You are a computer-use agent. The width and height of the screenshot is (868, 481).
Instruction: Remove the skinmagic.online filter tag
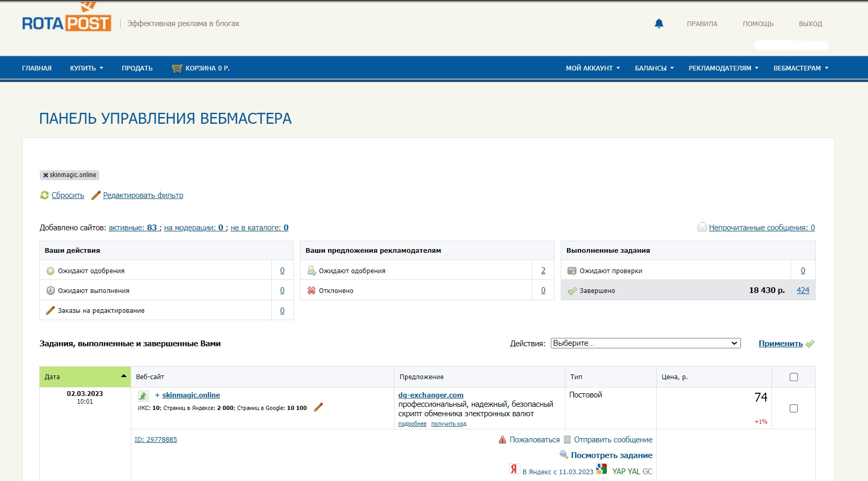(45, 175)
